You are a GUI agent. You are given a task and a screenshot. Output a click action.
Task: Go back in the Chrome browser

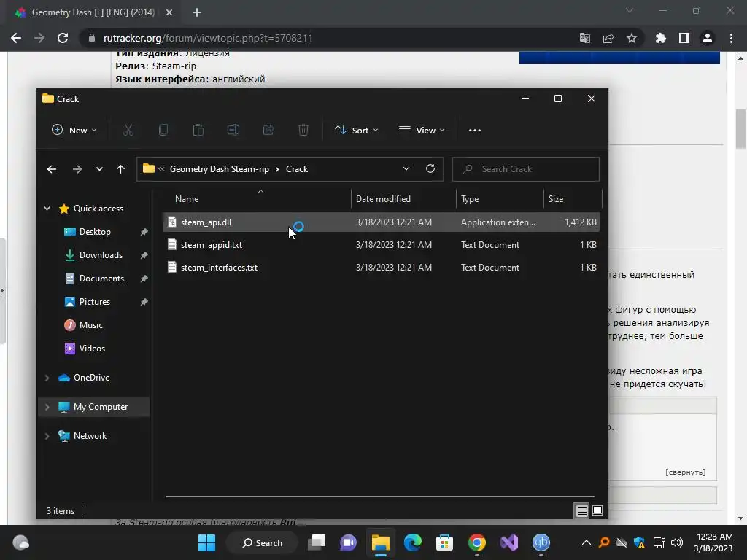click(16, 38)
